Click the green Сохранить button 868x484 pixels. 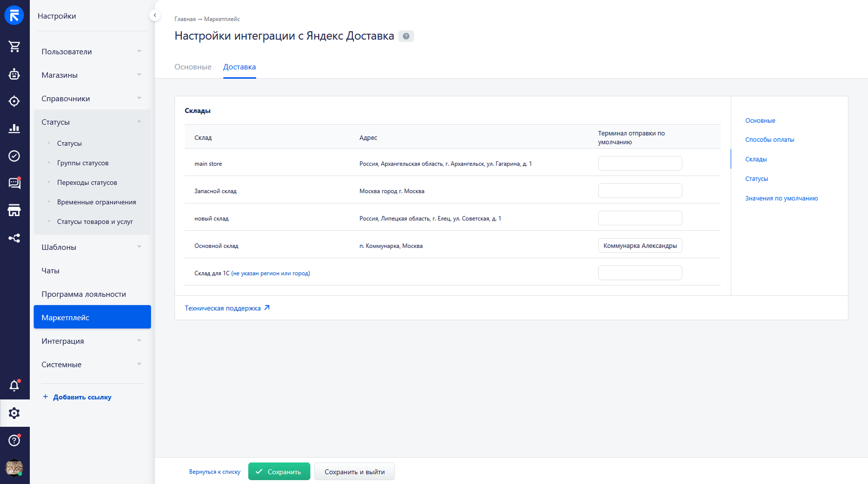(x=279, y=472)
